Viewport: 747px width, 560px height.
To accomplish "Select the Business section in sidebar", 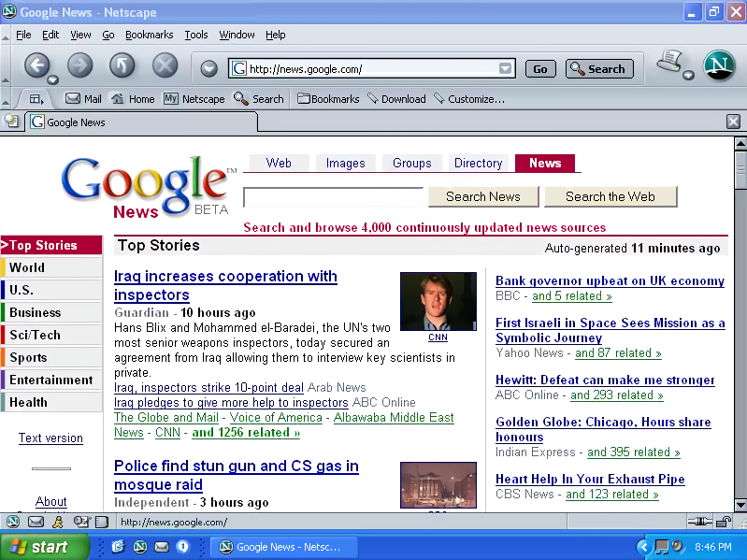I will [x=51, y=312].
